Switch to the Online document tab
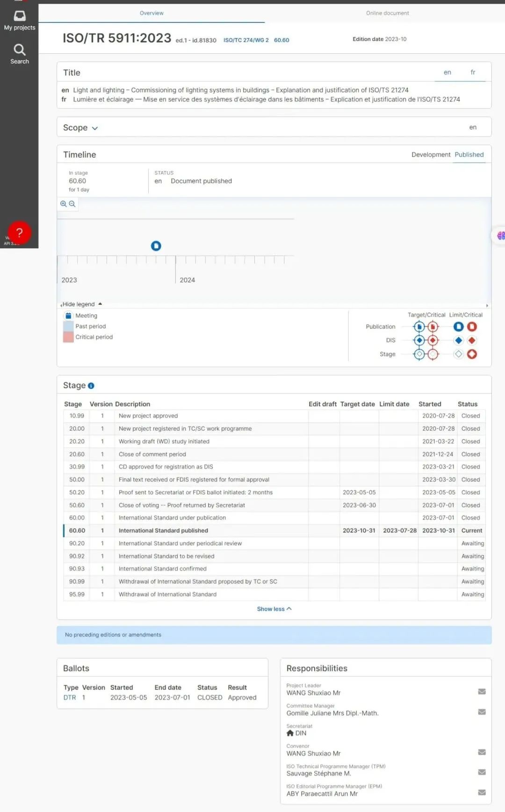 point(387,13)
